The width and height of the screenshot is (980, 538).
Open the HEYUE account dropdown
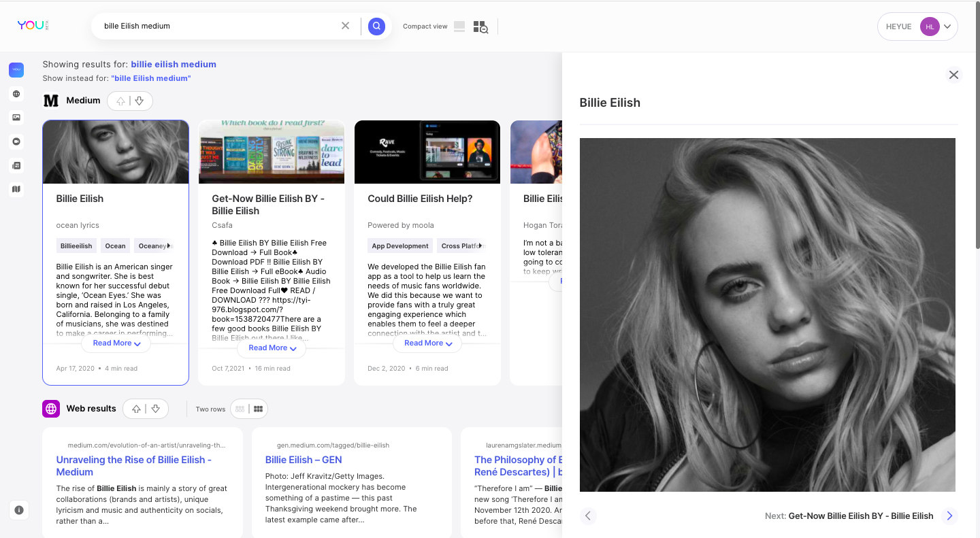tap(917, 27)
